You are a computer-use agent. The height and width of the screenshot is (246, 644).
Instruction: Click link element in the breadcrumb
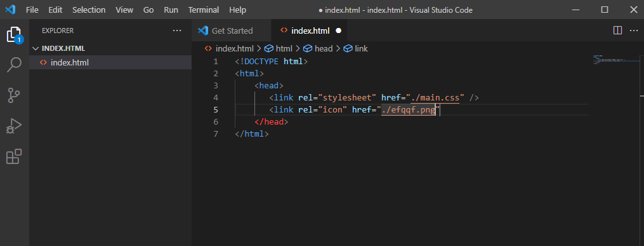tap(361, 48)
